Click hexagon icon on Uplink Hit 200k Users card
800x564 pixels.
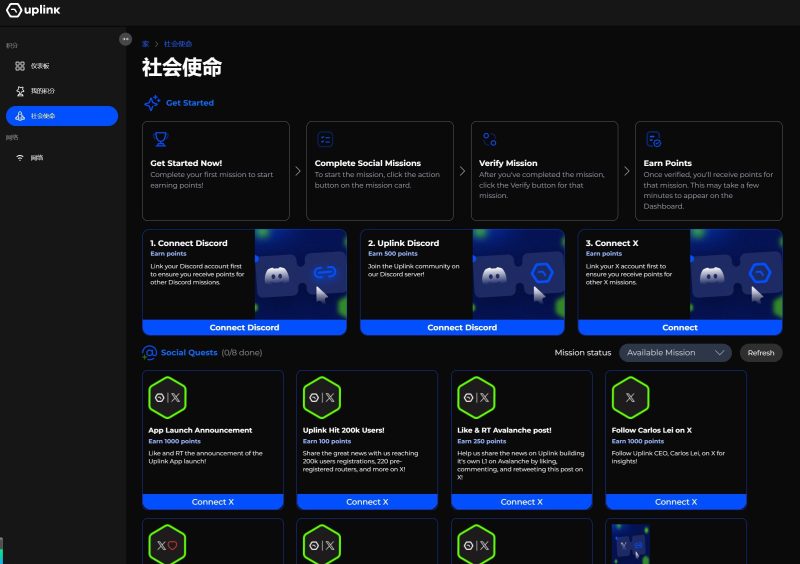tap(322, 398)
